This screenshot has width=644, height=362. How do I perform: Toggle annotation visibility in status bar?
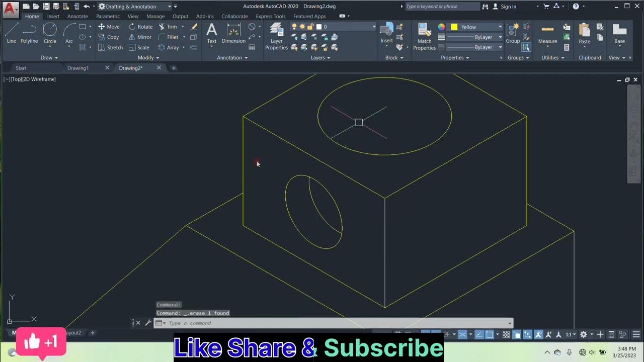pyautogui.click(x=539, y=334)
